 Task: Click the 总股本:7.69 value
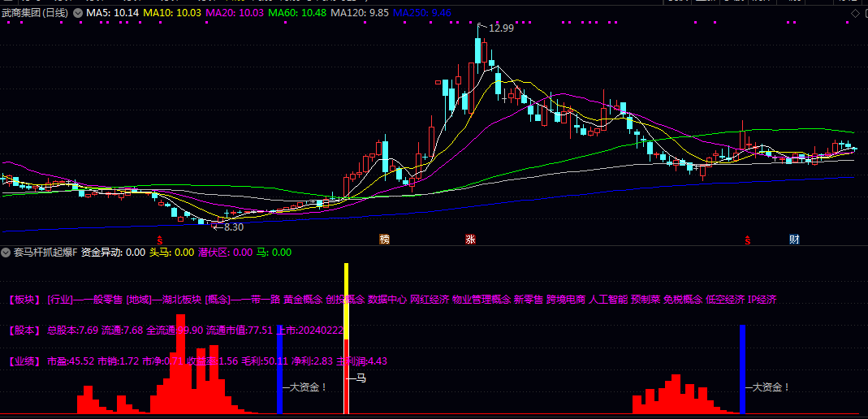72,331
